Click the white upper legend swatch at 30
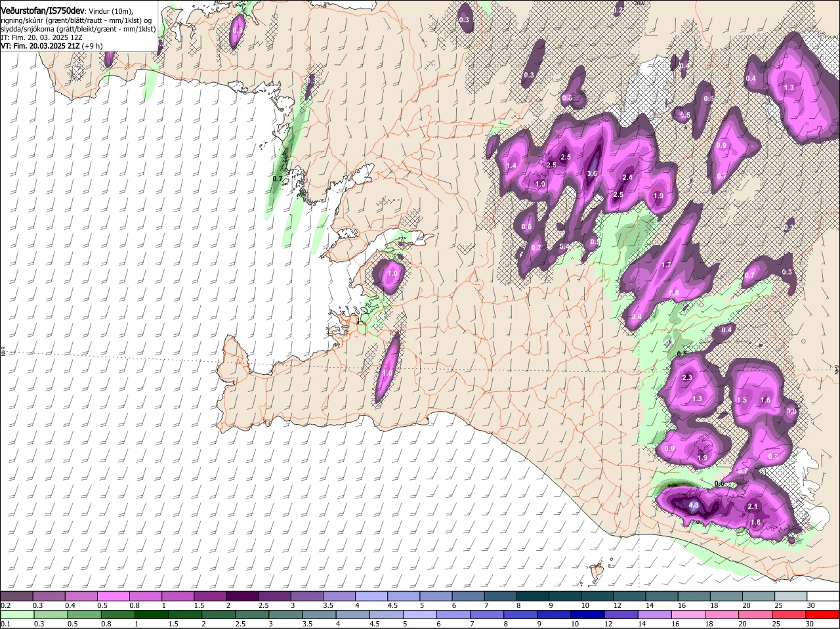Image resolution: width=840 pixels, height=629 pixels. (x=822, y=596)
